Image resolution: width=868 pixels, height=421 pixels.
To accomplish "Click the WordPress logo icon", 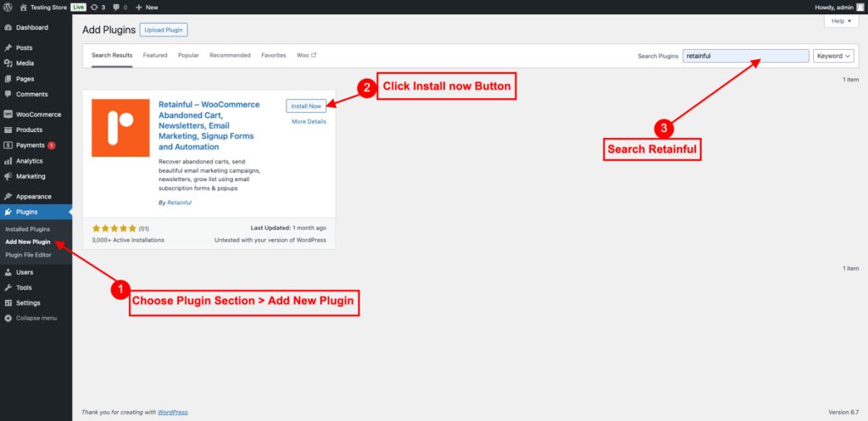I will point(8,7).
